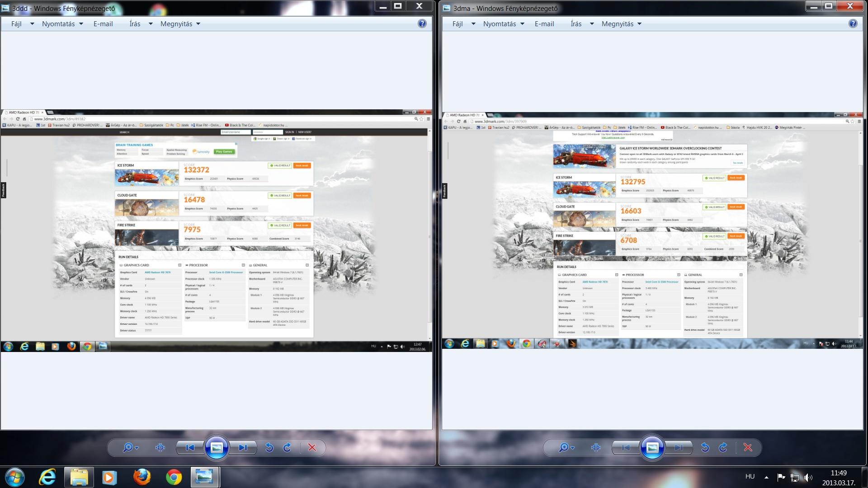Click E-mail in the 3dma window
The image size is (868, 488).
click(544, 24)
